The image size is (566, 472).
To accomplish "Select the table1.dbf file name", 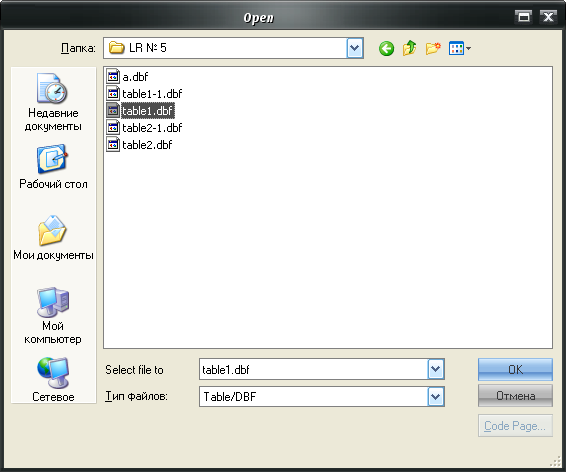I will coord(148,111).
